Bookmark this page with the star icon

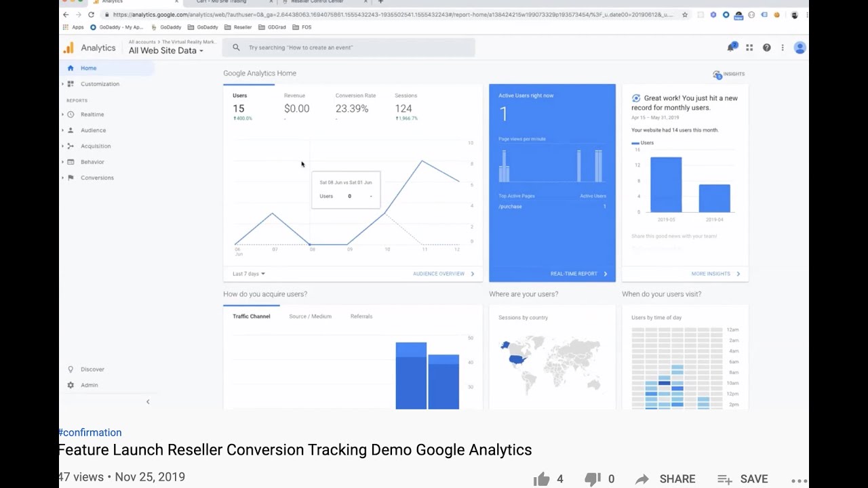(x=685, y=14)
